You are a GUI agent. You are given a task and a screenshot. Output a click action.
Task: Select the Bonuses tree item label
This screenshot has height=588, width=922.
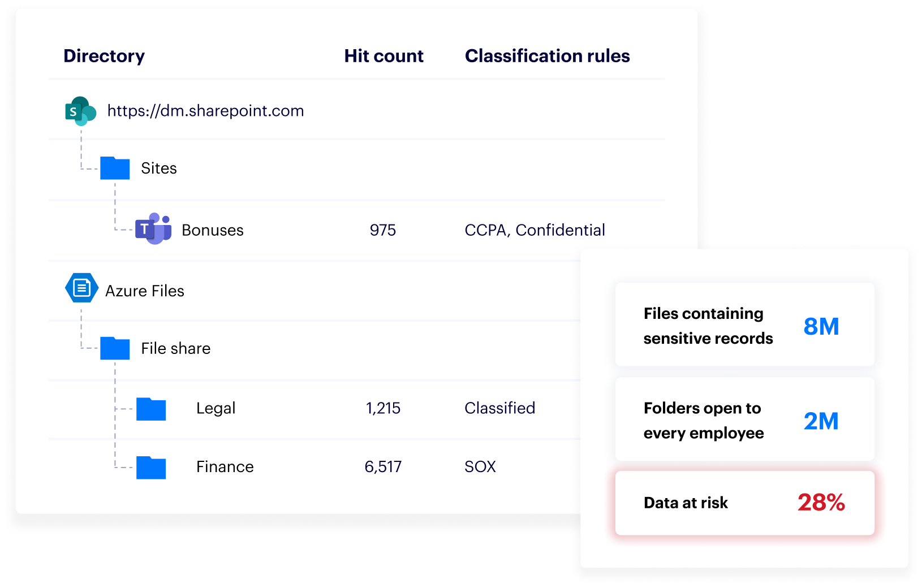[213, 230]
